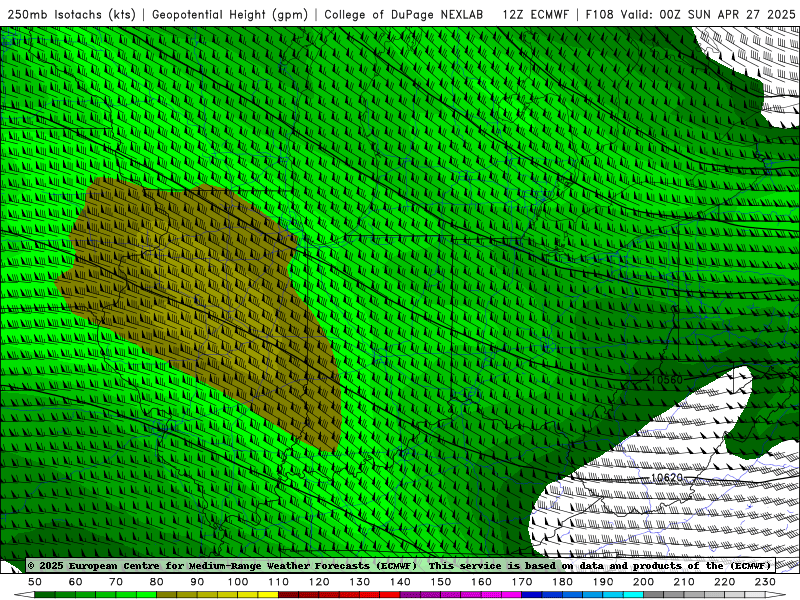Click the 170 label on the color scale
Viewport: 800px width, 600px height.
tap(521, 582)
